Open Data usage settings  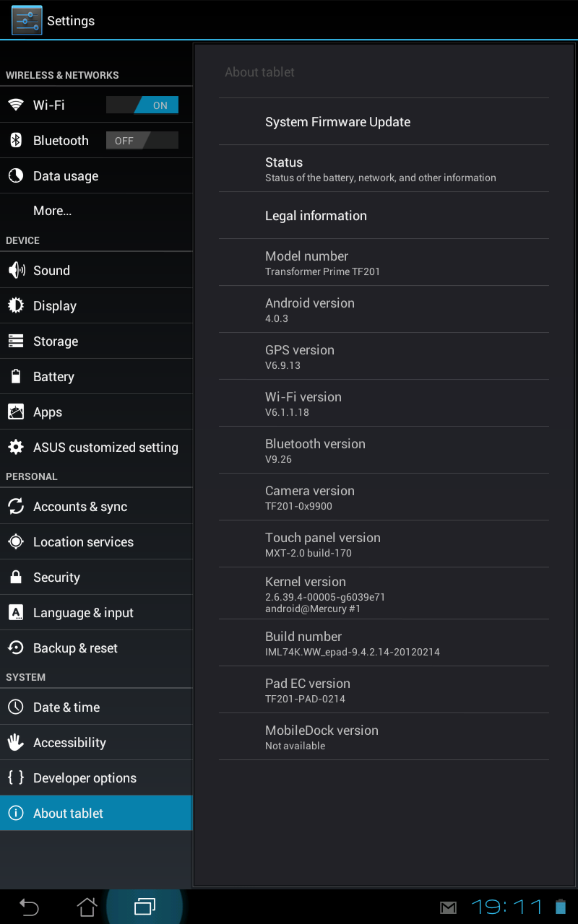point(96,176)
